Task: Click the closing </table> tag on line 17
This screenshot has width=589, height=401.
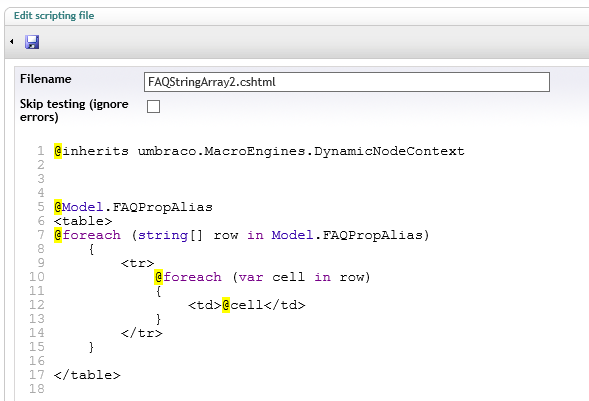Action: point(87,375)
